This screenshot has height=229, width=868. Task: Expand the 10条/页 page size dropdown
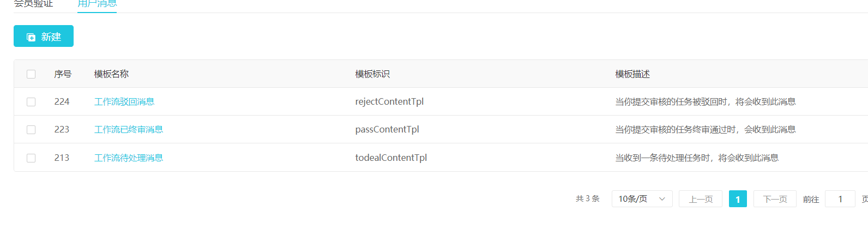635,199
